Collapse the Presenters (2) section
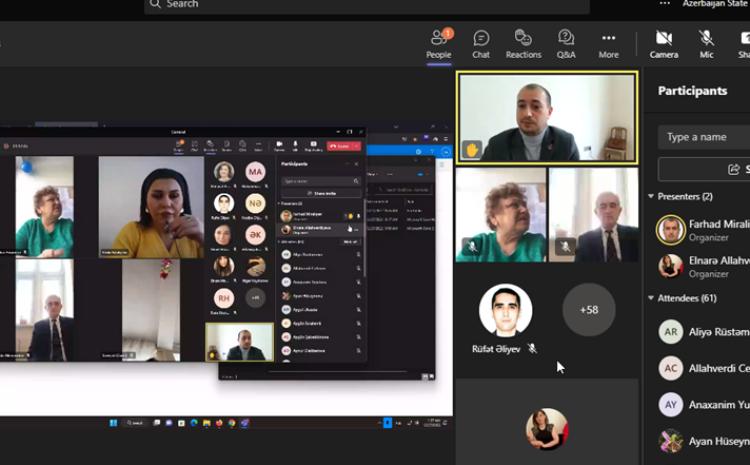The image size is (750, 465). [x=652, y=197]
